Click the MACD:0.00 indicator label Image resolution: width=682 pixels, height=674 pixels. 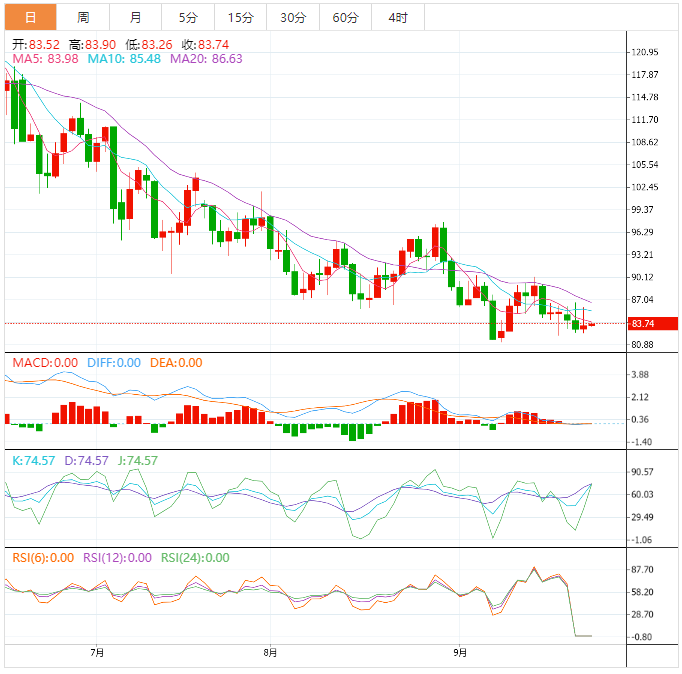click(x=45, y=363)
